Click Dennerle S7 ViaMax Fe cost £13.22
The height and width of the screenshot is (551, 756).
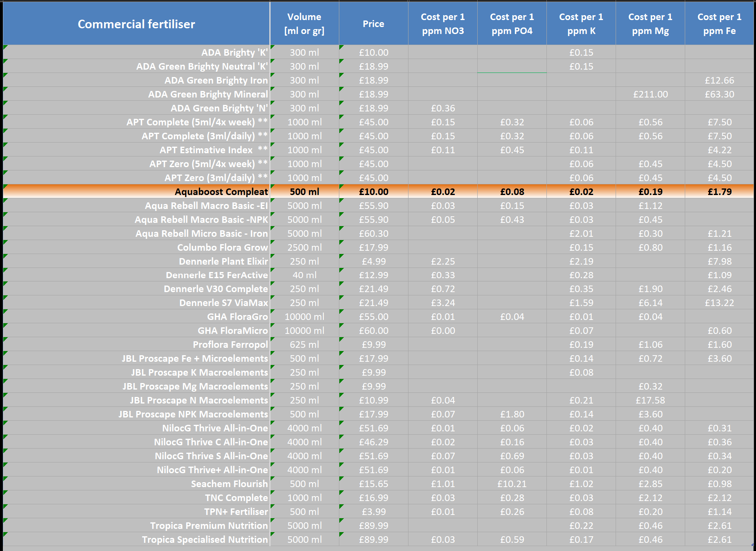720,303
